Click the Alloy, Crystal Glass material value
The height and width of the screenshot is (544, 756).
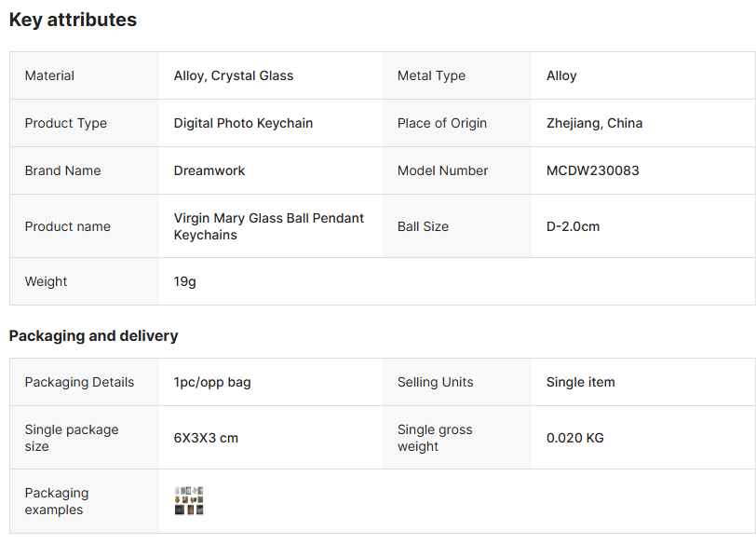pyautogui.click(x=234, y=75)
